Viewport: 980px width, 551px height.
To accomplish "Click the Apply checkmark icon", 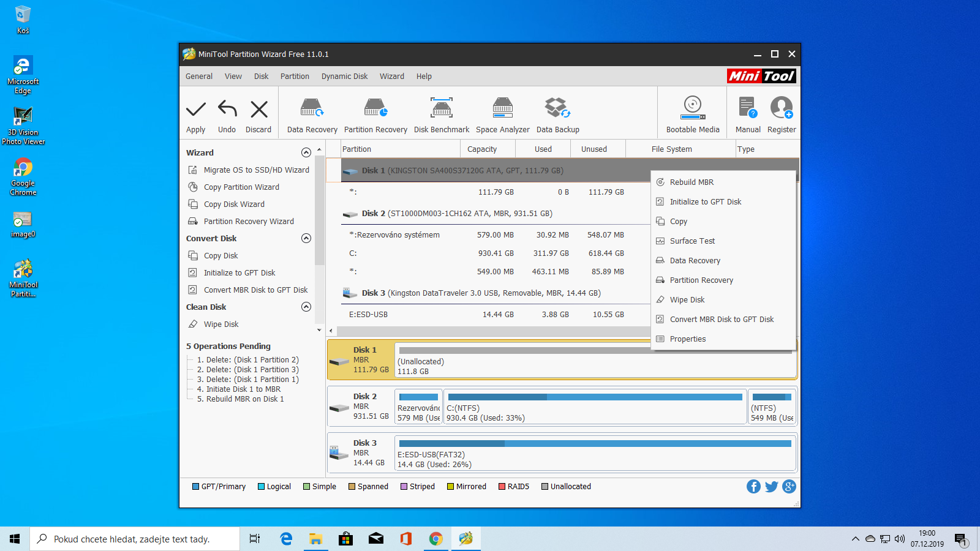I will coord(196,110).
